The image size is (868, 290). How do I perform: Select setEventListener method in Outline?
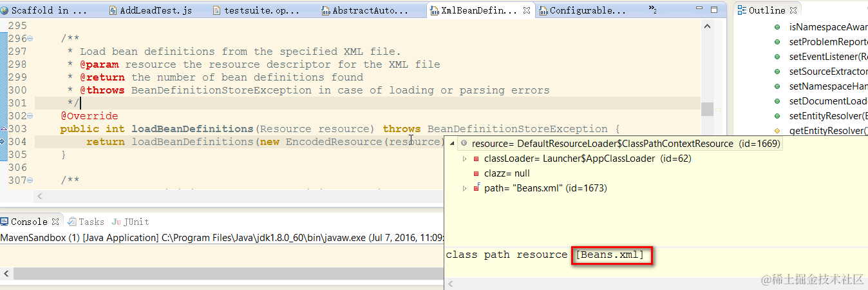[x=828, y=57]
